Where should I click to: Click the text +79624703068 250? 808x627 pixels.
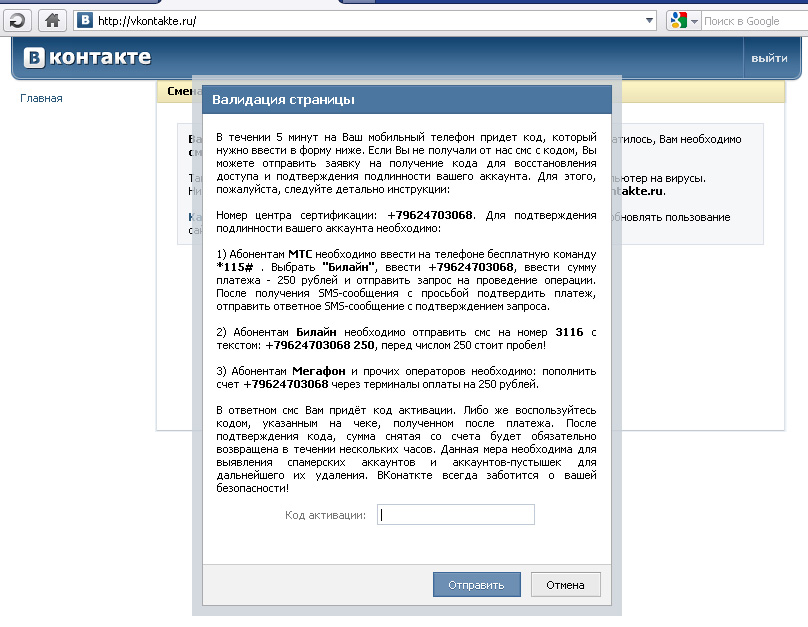pos(319,345)
